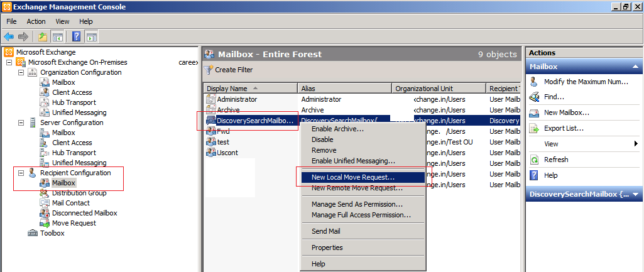644x272 pixels.
Task: Open the View menu in menu bar
Action: click(x=62, y=21)
